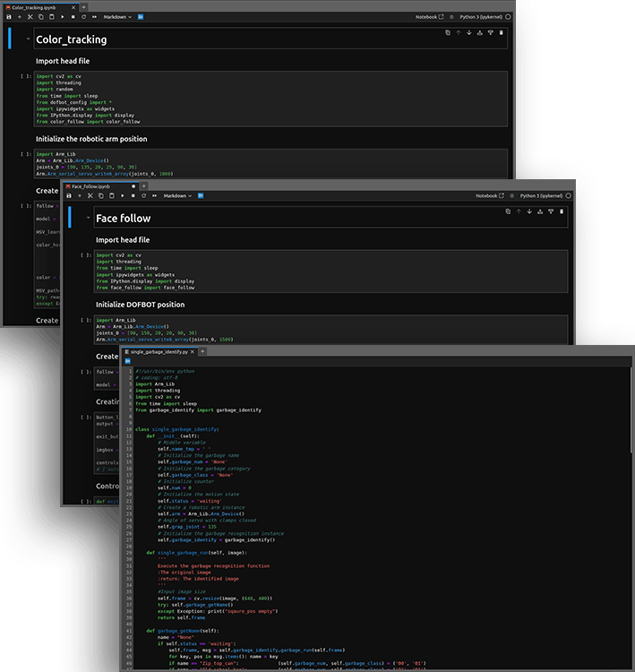Collapse the Face follow heading section

(x=89, y=218)
